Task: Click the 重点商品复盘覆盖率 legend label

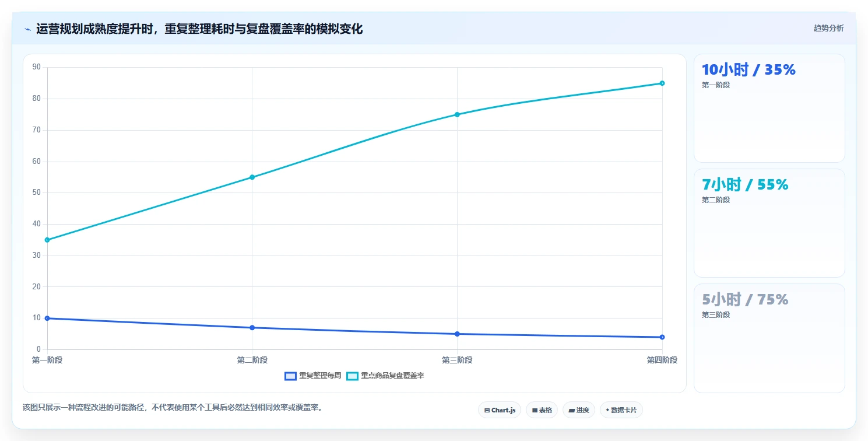Action: pos(392,376)
